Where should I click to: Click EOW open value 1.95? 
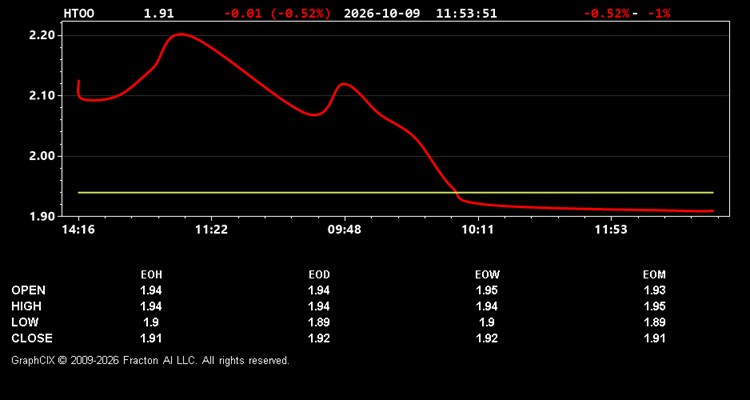tap(487, 290)
